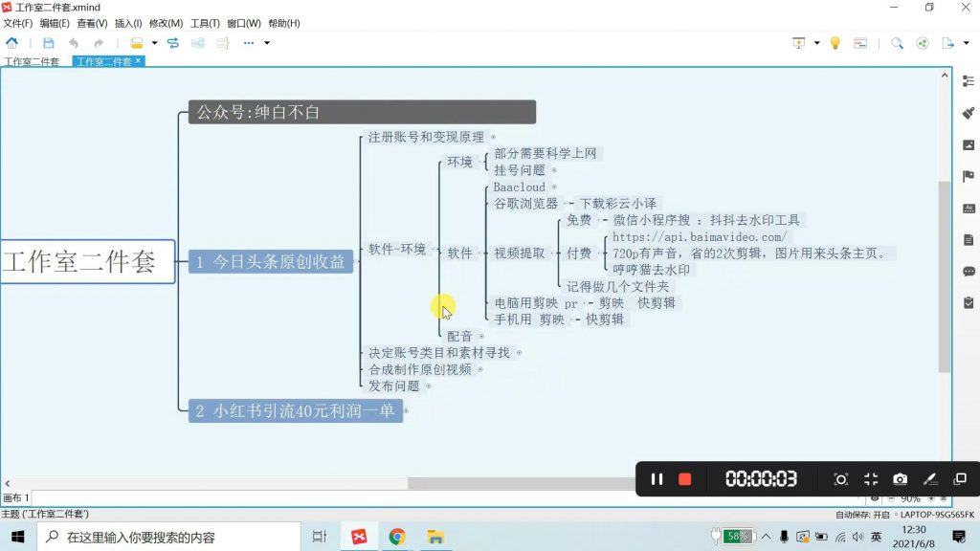Image resolution: width=980 pixels, height=551 pixels.
Task: Open the toolbar overflow dropdown arrow
Action: coord(267,43)
